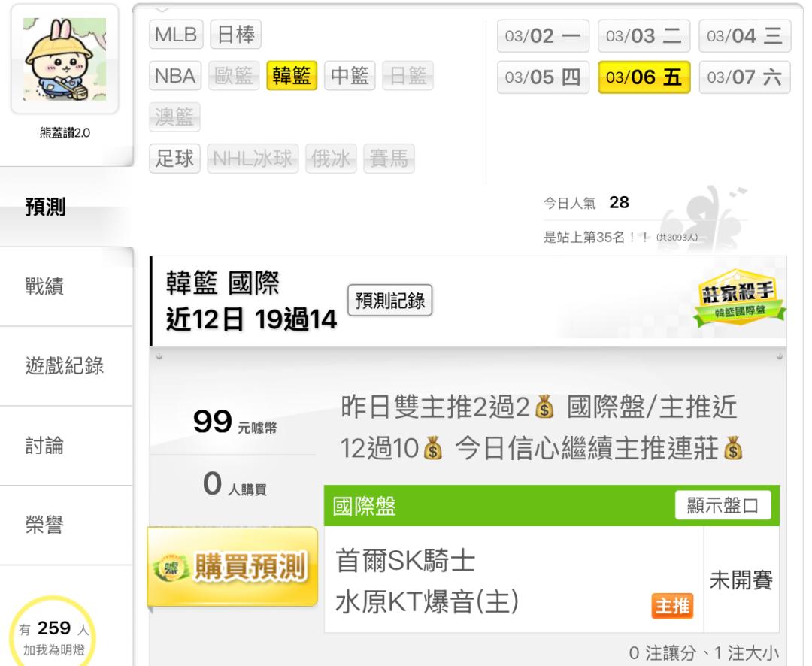This screenshot has width=812, height=666.
Task: Select the 足球 category filter
Action: (x=174, y=159)
